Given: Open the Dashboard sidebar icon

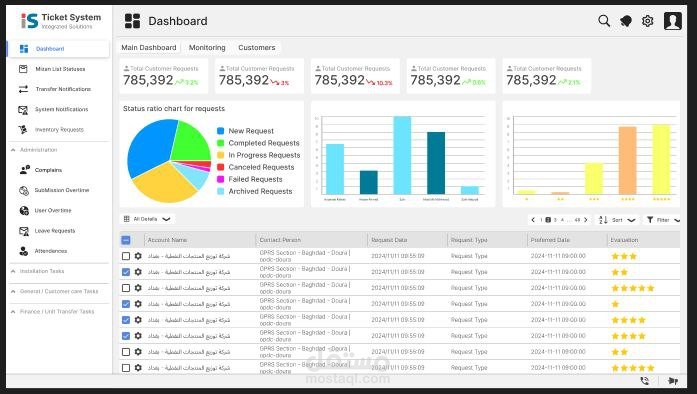Looking at the screenshot, I should click(x=24, y=49).
